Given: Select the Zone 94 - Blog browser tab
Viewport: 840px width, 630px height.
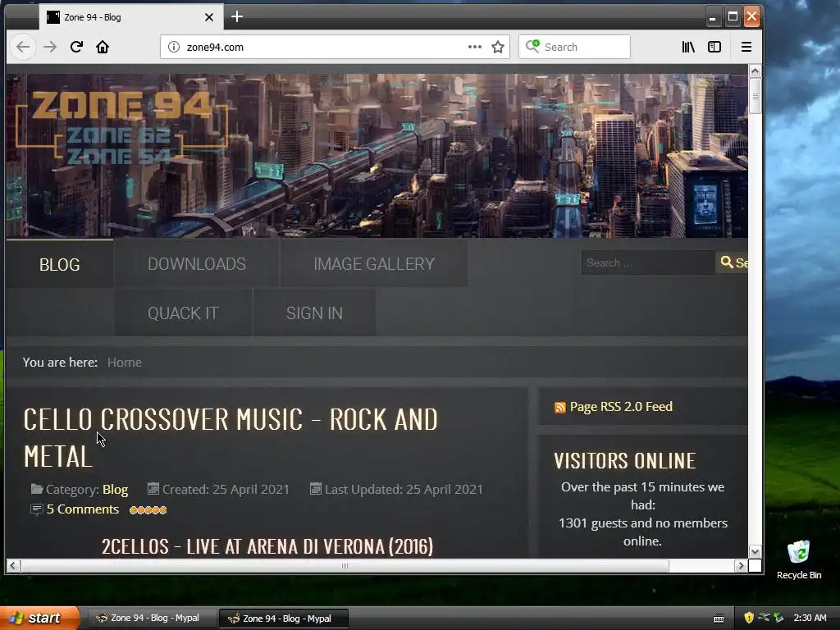Looking at the screenshot, I should [130, 17].
